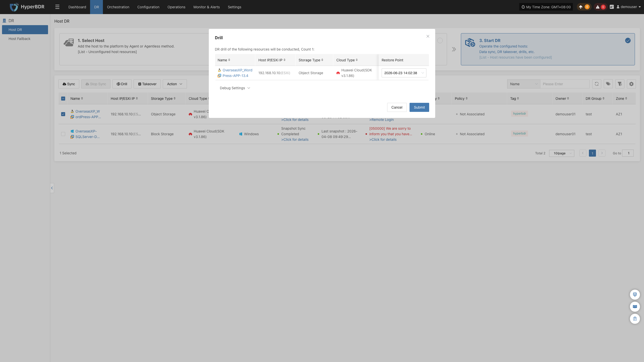Open the Restore Point dropdown

(404, 73)
